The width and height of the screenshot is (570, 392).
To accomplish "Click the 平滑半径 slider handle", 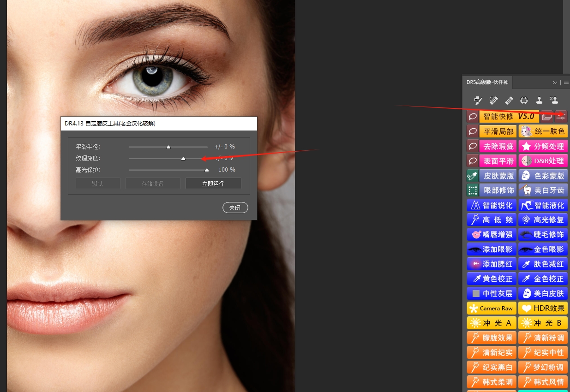I will 168,147.
